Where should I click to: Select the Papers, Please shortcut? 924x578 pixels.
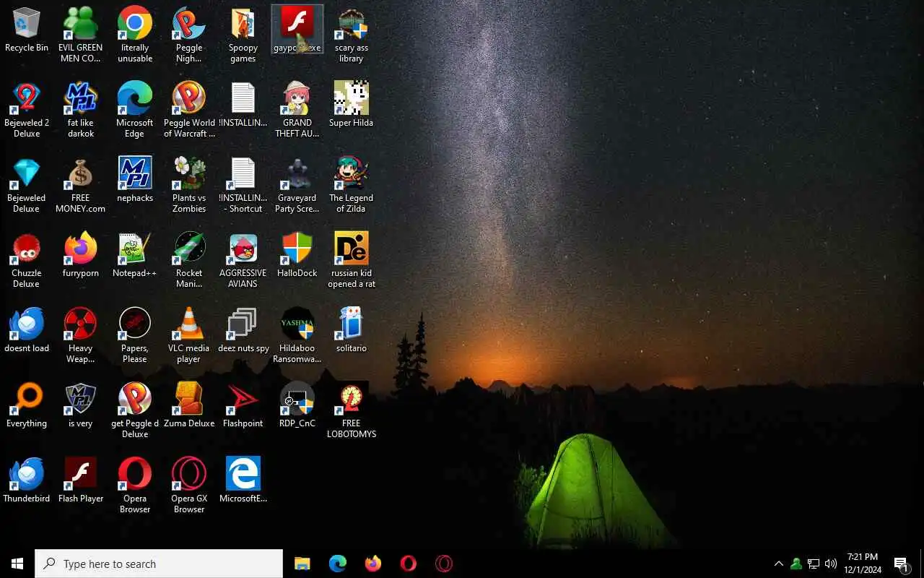(135, 335)
